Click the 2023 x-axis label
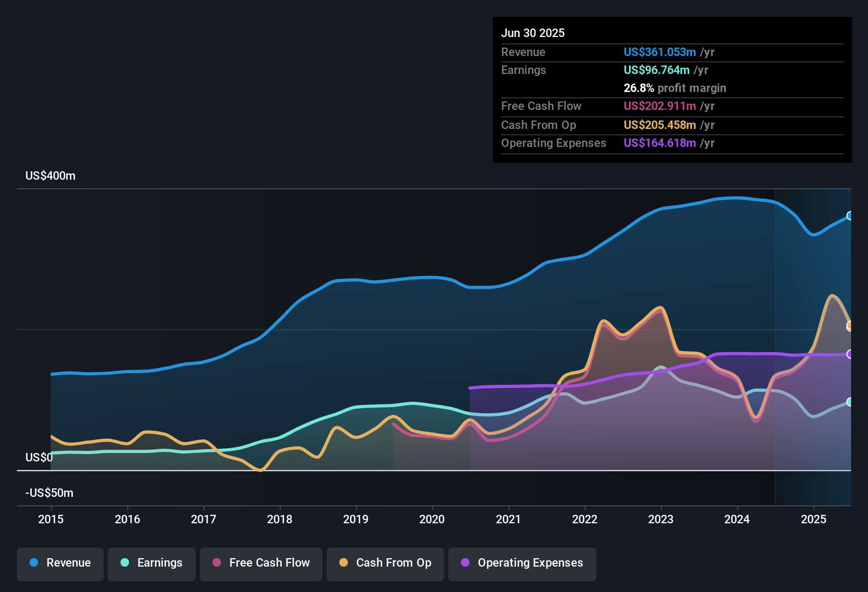 click(661, 520)
